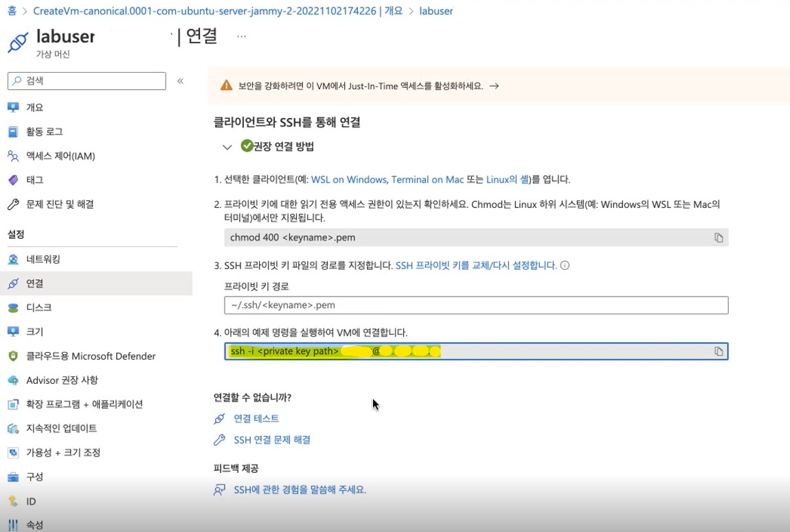
Task: Click the Advisor 권장 사항 icon
Action: [x=13, y=380]
